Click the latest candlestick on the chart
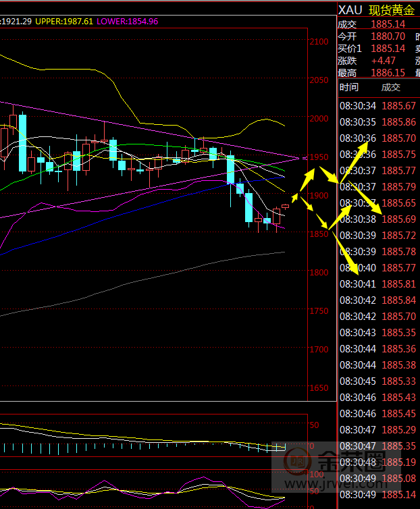Screen dimensions: 420x509 tap(286, 206)
